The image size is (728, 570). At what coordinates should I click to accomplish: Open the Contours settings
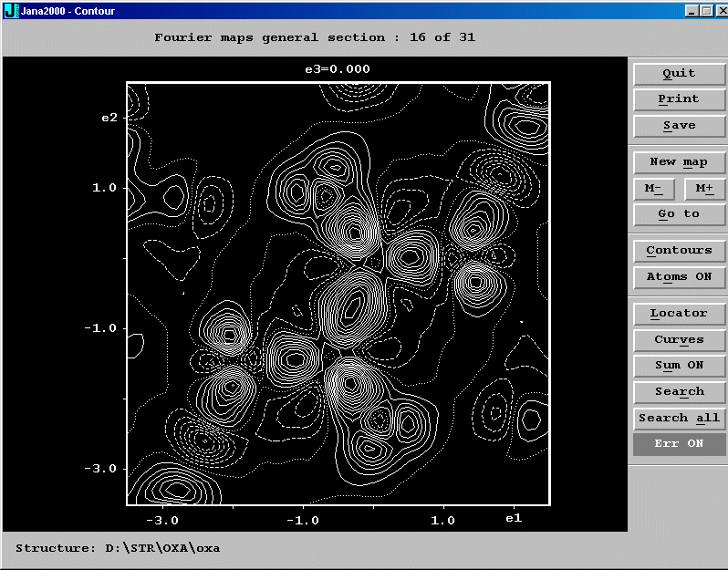679,251
